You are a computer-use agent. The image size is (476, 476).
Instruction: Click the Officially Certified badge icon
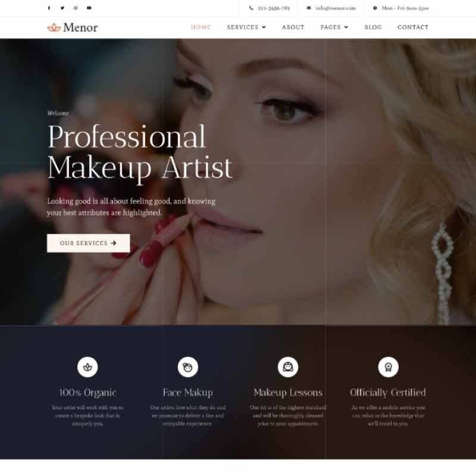tap(388, 367)
